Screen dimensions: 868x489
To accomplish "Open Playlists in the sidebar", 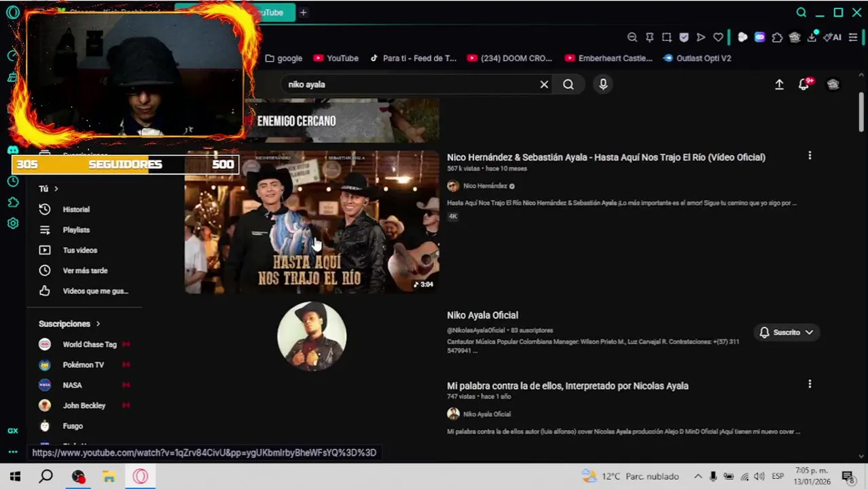I will 76,230.
